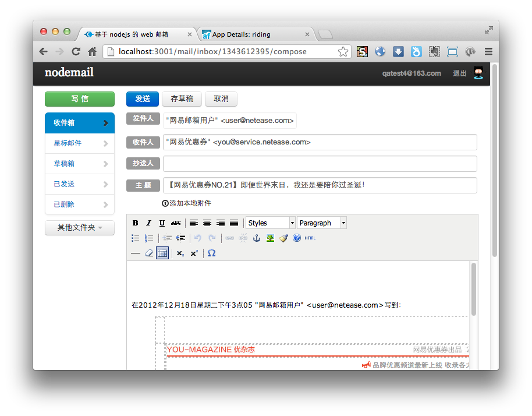Screen dimensions: 532x416
Task: Edit HTML source of message
Action: click(310, 238)
